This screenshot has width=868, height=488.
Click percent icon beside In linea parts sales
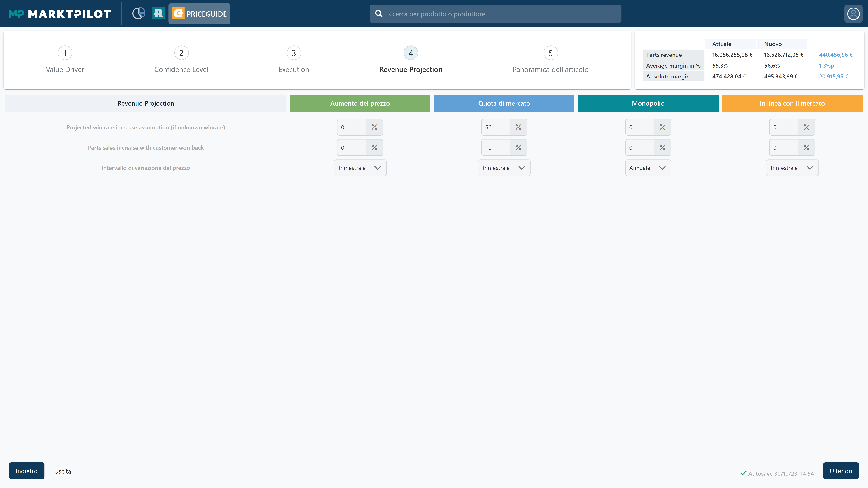[x=807, y=147]
